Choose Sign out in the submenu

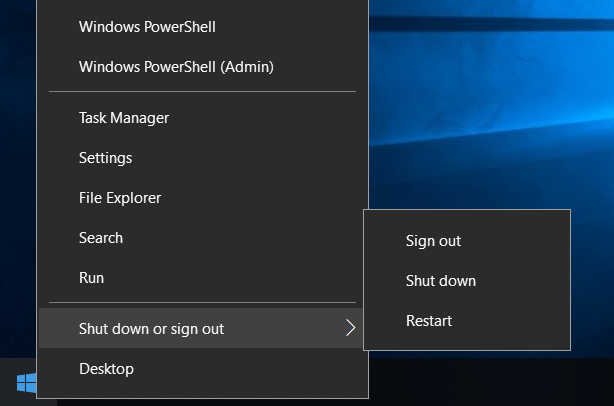click(433, 241)
